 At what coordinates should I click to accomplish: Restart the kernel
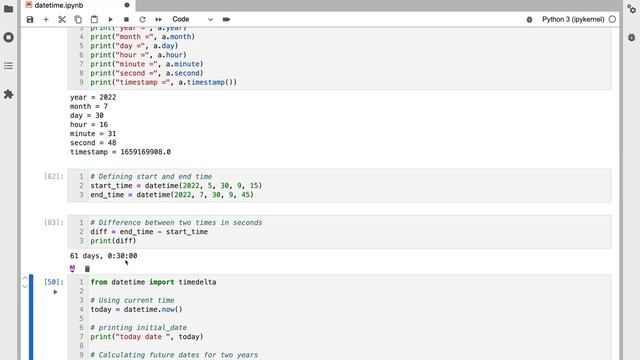click(x=142, y=19)
